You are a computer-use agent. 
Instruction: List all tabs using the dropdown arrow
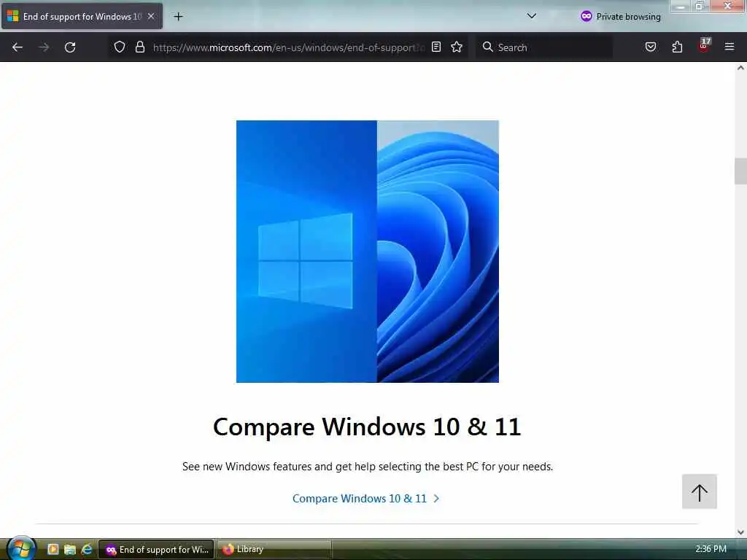coord(532,16)
